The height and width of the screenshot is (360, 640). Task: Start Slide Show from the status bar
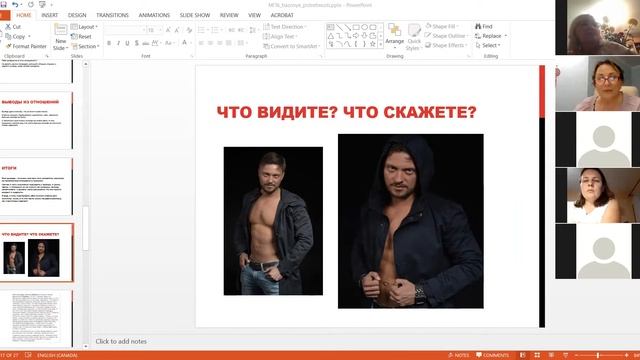[x=565, y=355]
